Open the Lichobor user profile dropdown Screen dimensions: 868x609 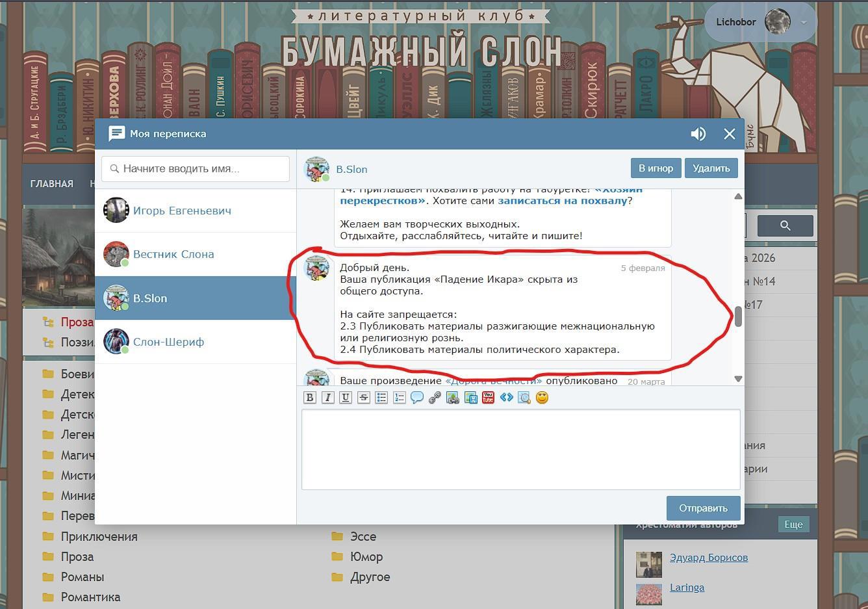click(x=804, y=22)
